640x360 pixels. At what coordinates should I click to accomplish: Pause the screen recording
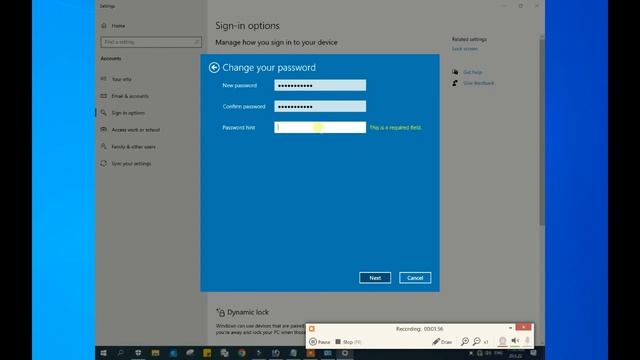(320, 342)
